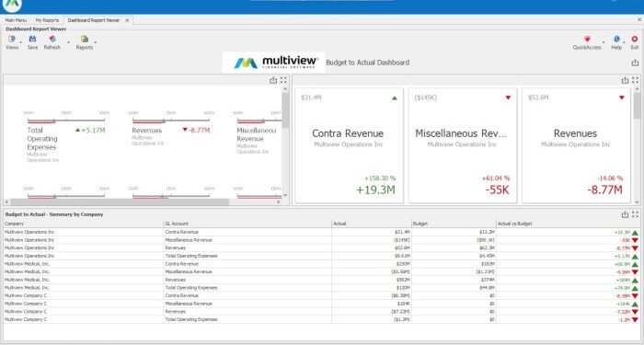The image size is (644, 345).
Task: Switch to the My Reports tab
Action: (47, 20)
